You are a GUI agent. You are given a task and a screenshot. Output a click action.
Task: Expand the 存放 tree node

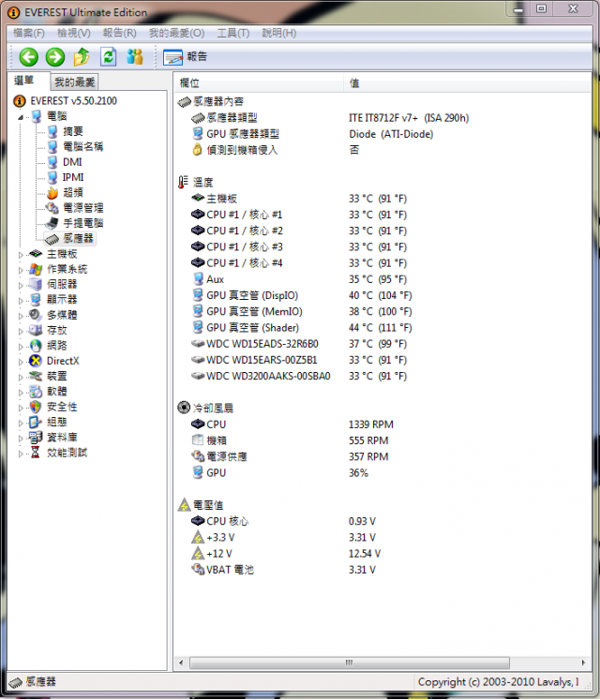(21, 331)
